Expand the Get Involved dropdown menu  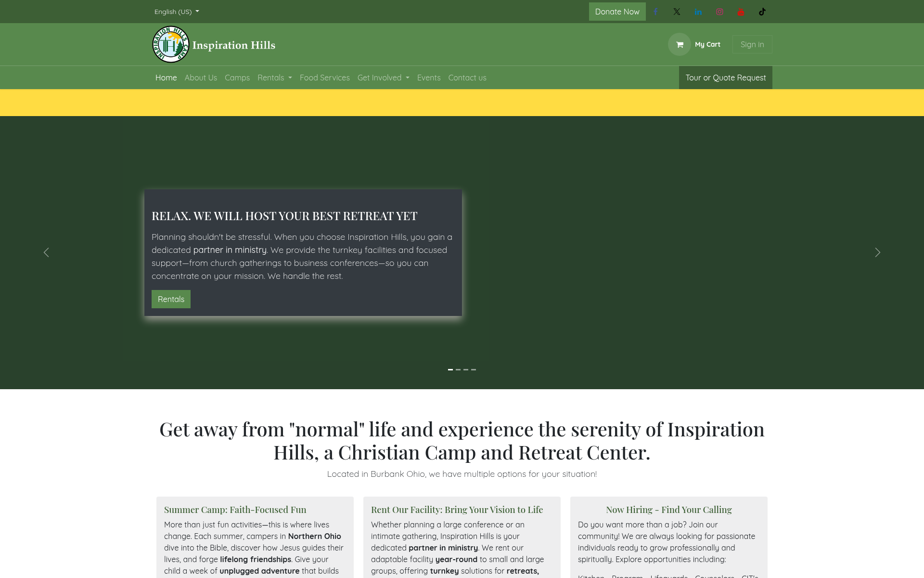coord(384,78)
